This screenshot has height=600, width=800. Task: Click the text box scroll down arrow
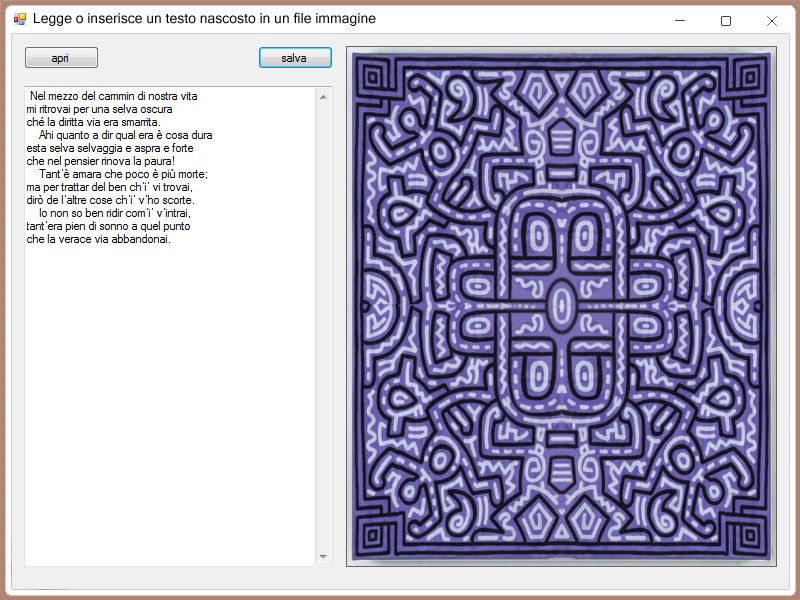tap(323, 557)
